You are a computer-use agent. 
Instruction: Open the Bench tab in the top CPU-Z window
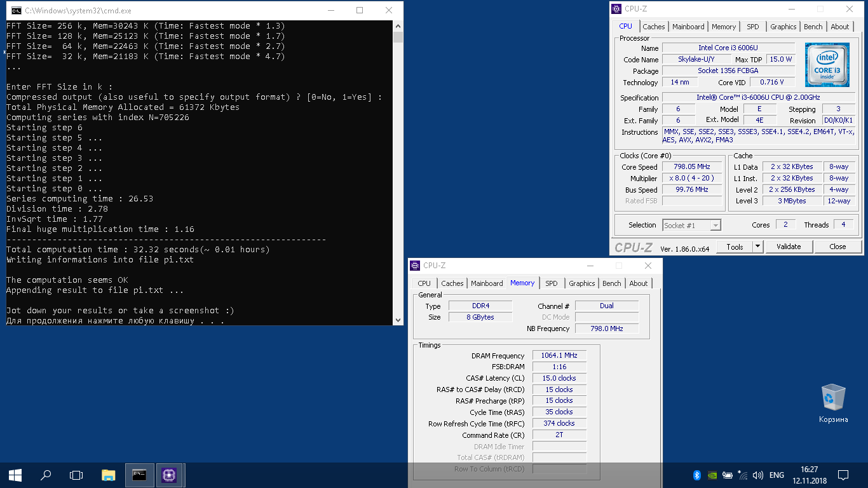tap(813, 27)
